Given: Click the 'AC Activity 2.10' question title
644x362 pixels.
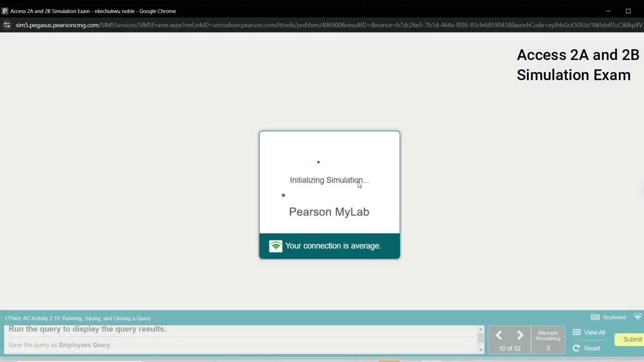Looking at the screenshot, I should tap(77, 318).
